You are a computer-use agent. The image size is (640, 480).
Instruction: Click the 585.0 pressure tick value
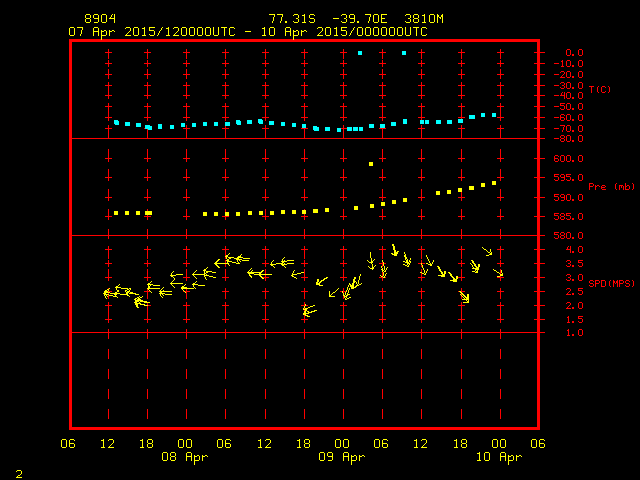tap(569, 217)
